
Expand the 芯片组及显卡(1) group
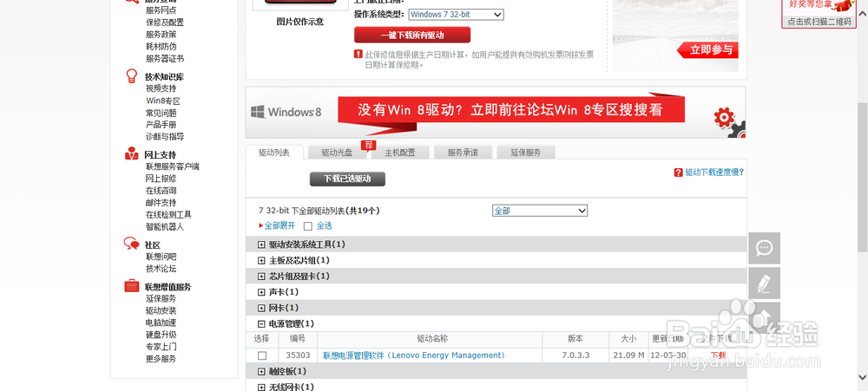pos(262,276)
